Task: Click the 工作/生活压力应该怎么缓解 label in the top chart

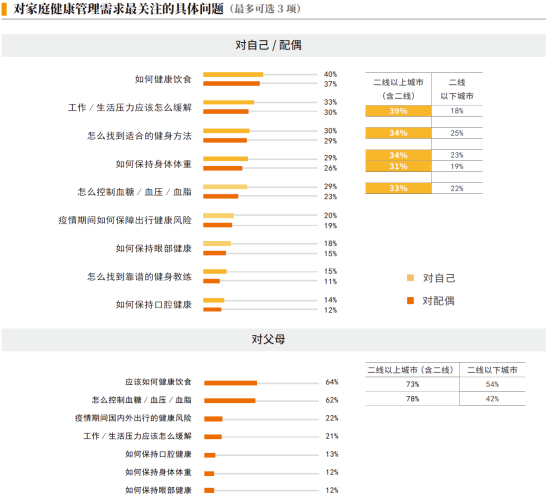Action: coord(130,107)
